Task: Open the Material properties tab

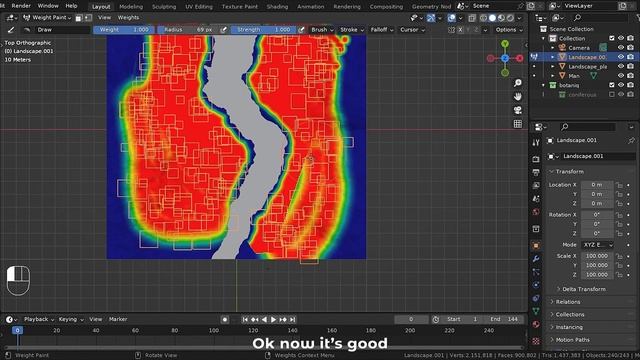Action: coord(536,324)
